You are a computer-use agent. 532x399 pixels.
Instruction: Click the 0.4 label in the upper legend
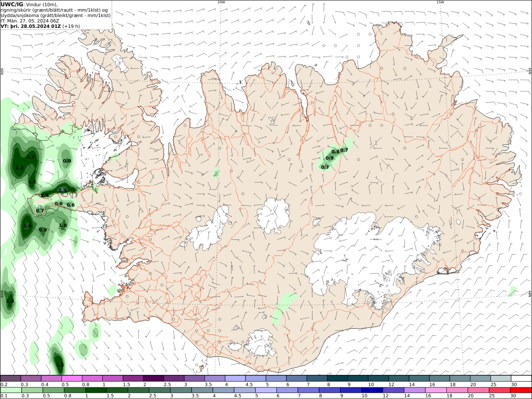45,384
